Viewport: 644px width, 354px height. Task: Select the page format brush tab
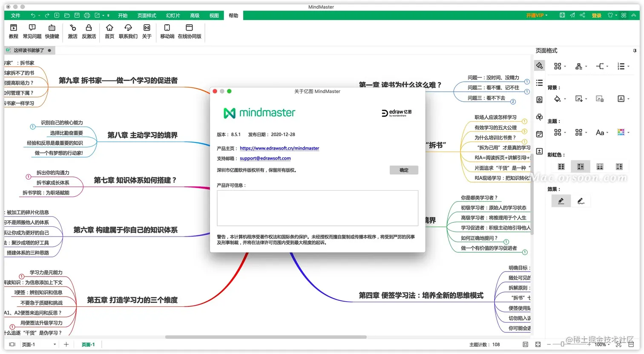(539, 66)
